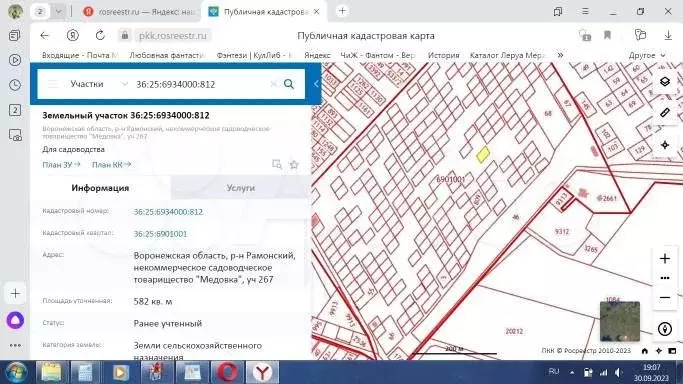Viewport: 683px width, 384px height.
Task: Open browser downloads
Action: pos(668,36)
